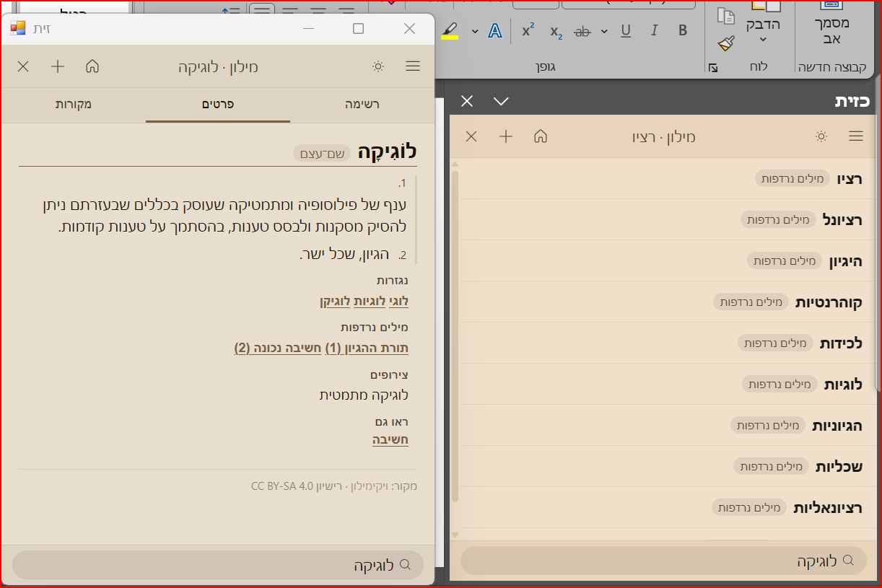The image size is (882, 588).
Task: Toggle Bold formatting in the ribbon
Action: (x=683, y=31)
